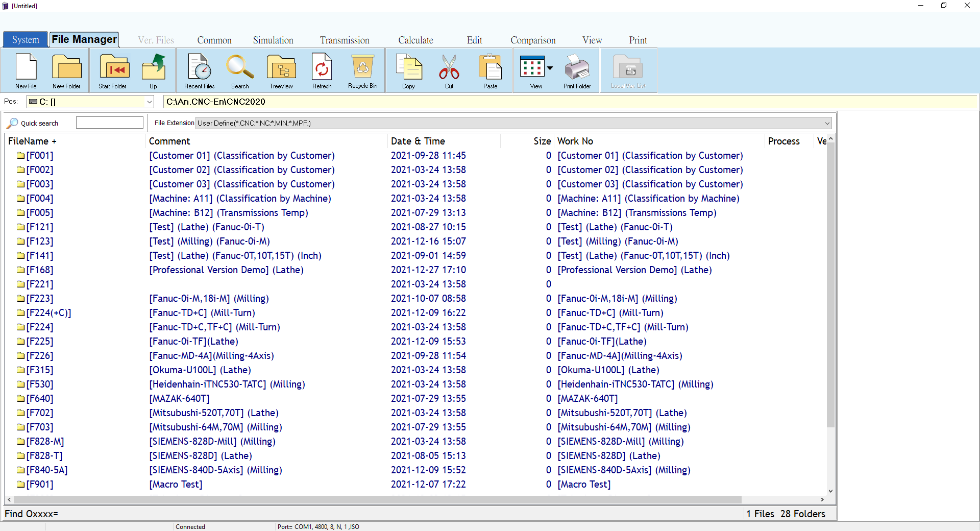The image size is (980, 531).
Task: Click the horizontal scrollbar at list bottom
Action: [378, 499]
